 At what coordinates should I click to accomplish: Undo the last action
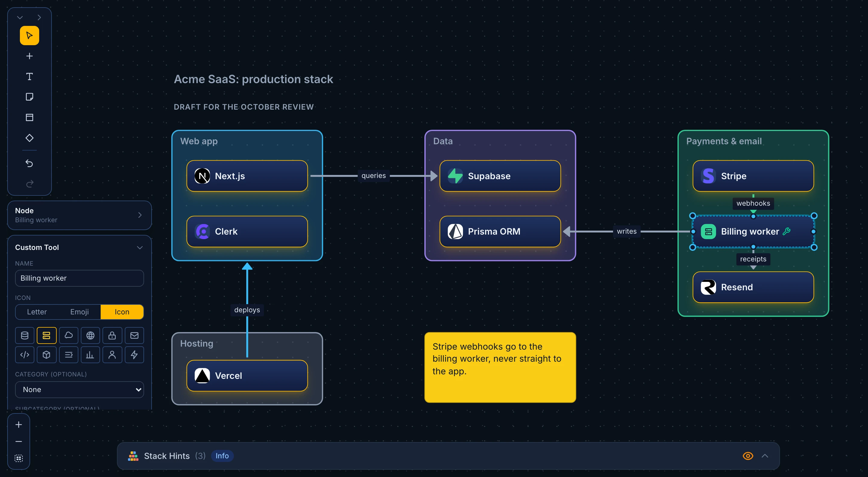(29, 163)
